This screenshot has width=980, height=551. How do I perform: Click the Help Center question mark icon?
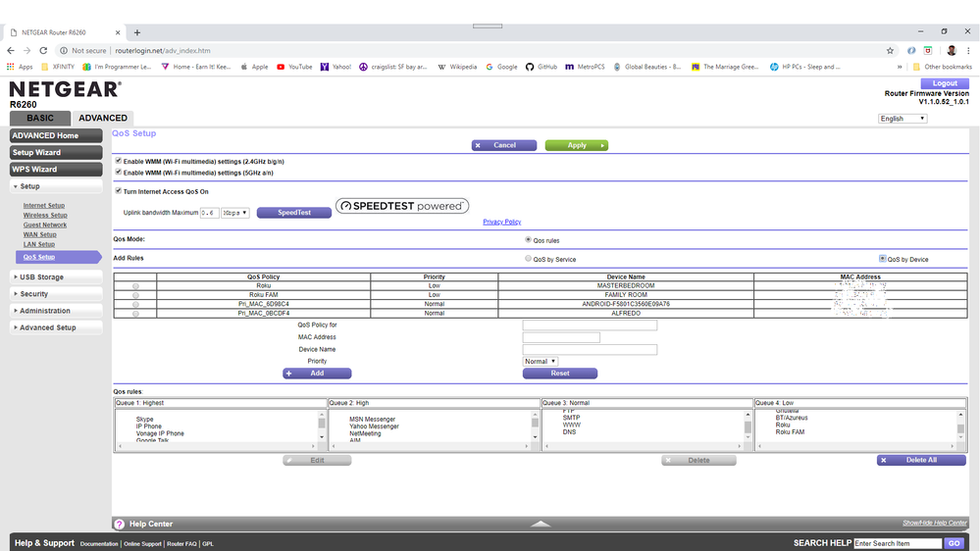coord(120,525)
